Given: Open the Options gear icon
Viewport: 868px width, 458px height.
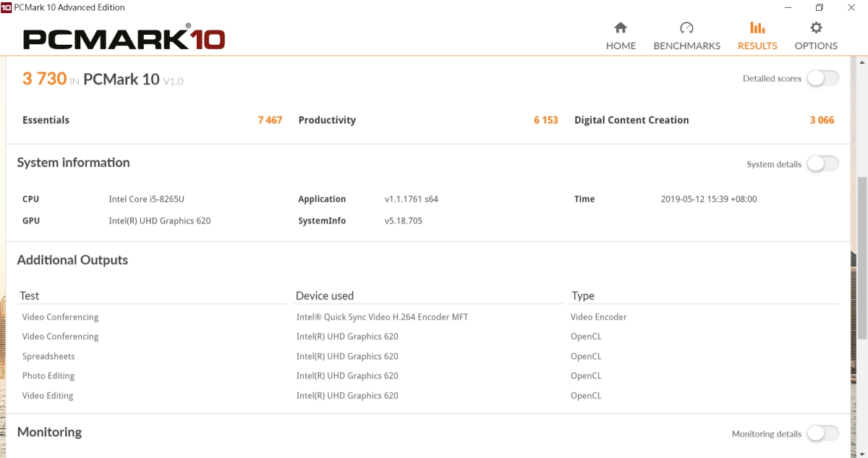Looking at the screenshot, I should [816, 28].
